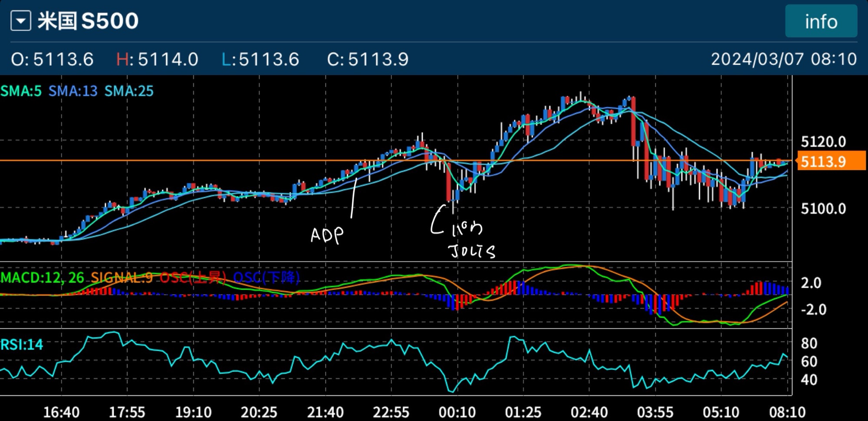This screenshot has width=868, height=421.
Task: Click the 5120.0 price axis label
Action: (x=823, y=141)
